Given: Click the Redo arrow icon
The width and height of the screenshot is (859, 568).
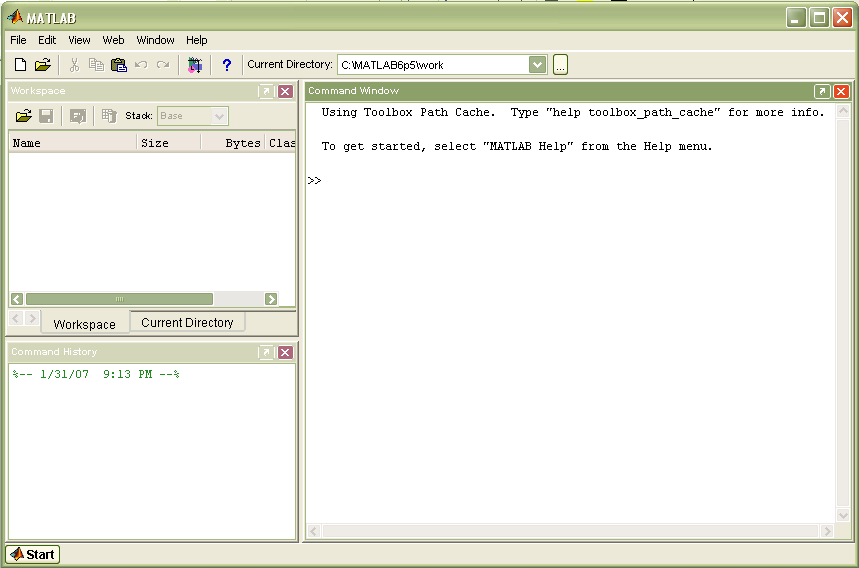Looking at the screenshot, I should tap(163, 65).
